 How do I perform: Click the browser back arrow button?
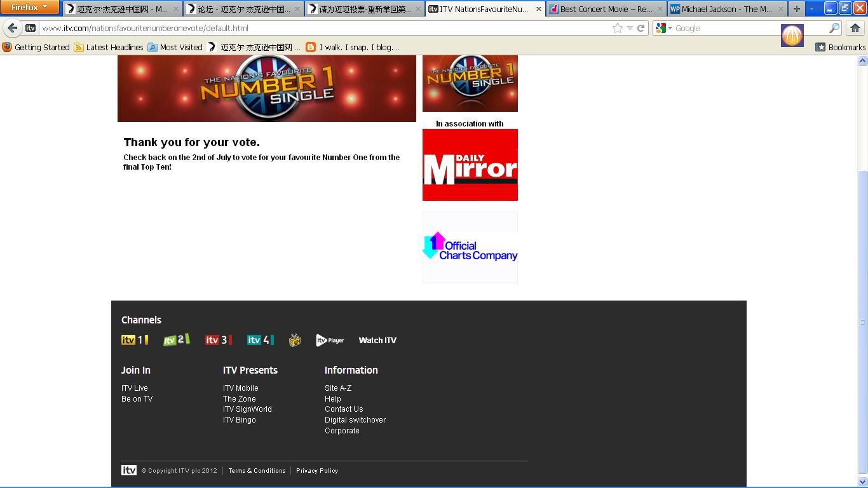pyautogui.click(x=13, y=28)
